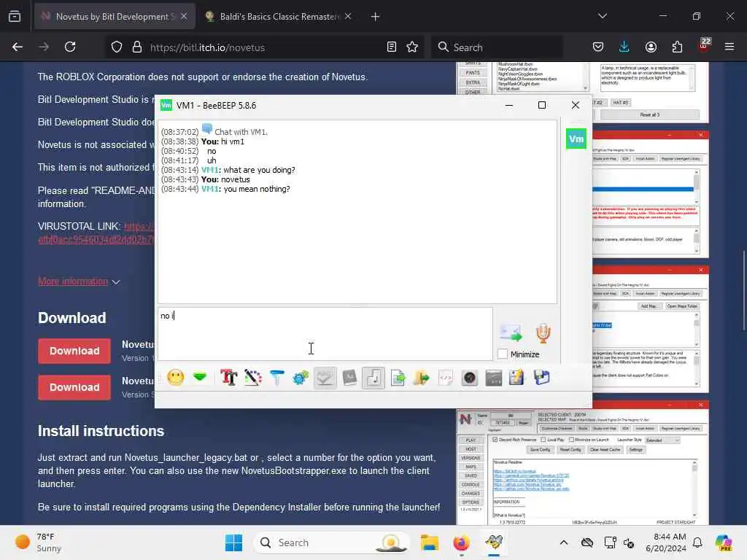Close the Novetus tab
The width and height of the screenshot is (747, 560).
(184, 17)
